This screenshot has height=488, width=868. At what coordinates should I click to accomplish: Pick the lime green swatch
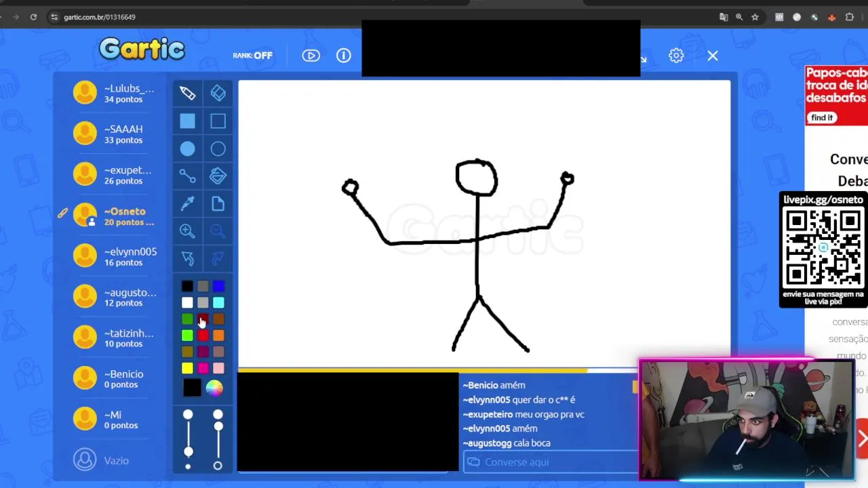(187, 335)
